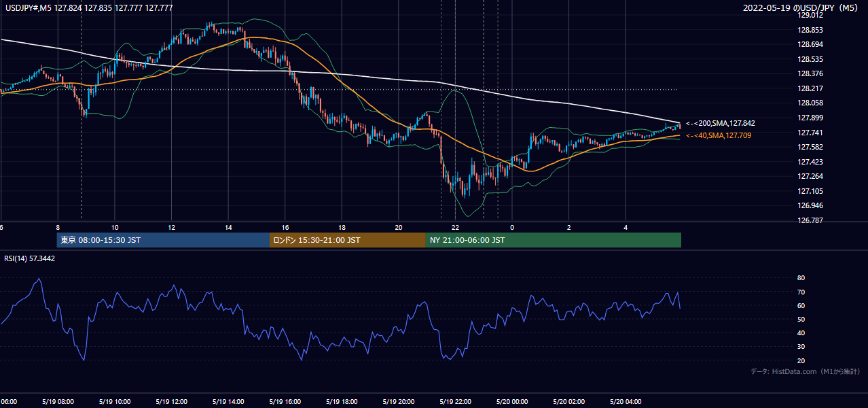The height and width of the screenshot is (408, 868).
Task: Click price level 127.105 on the axis
Action: 811,191
